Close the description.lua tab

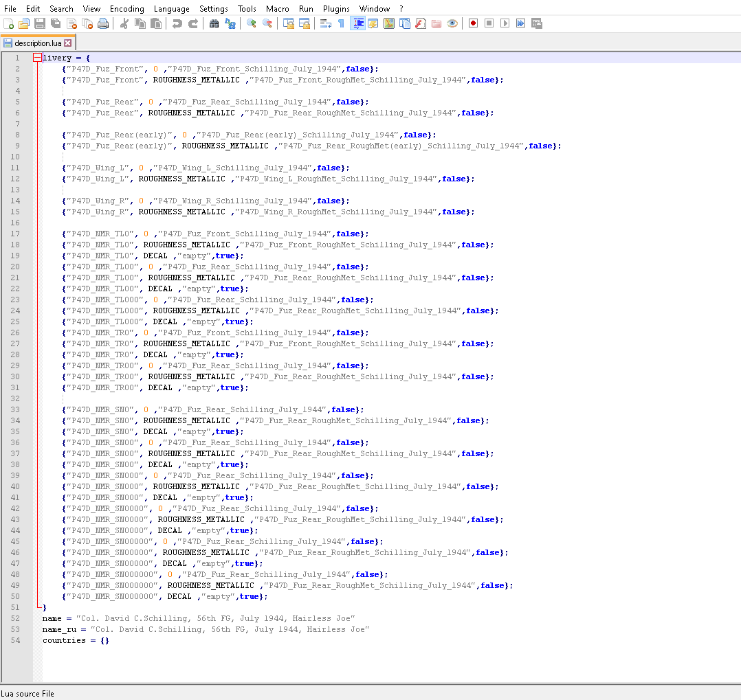pos(68,43)
